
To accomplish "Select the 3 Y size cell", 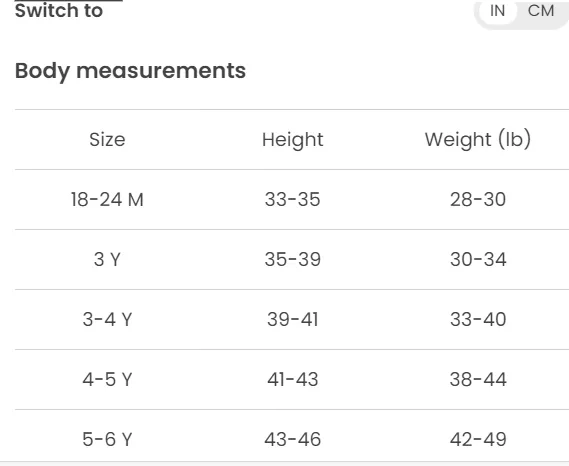I will [107, 259].
